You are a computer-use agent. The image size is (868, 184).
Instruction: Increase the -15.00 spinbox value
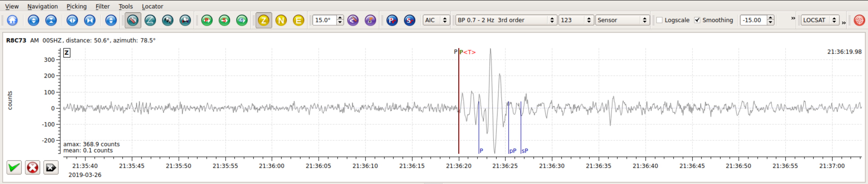pos(770,17)
